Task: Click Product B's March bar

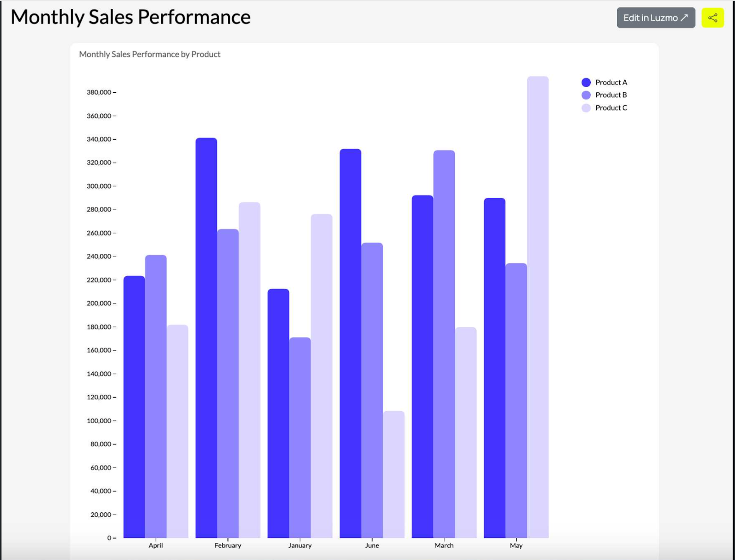Action: pos(443,321)
